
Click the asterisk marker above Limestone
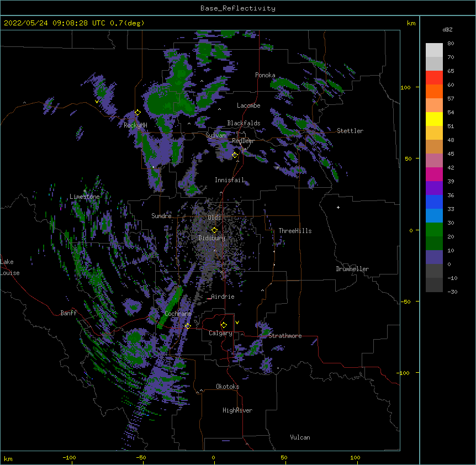tap(84, 191)
